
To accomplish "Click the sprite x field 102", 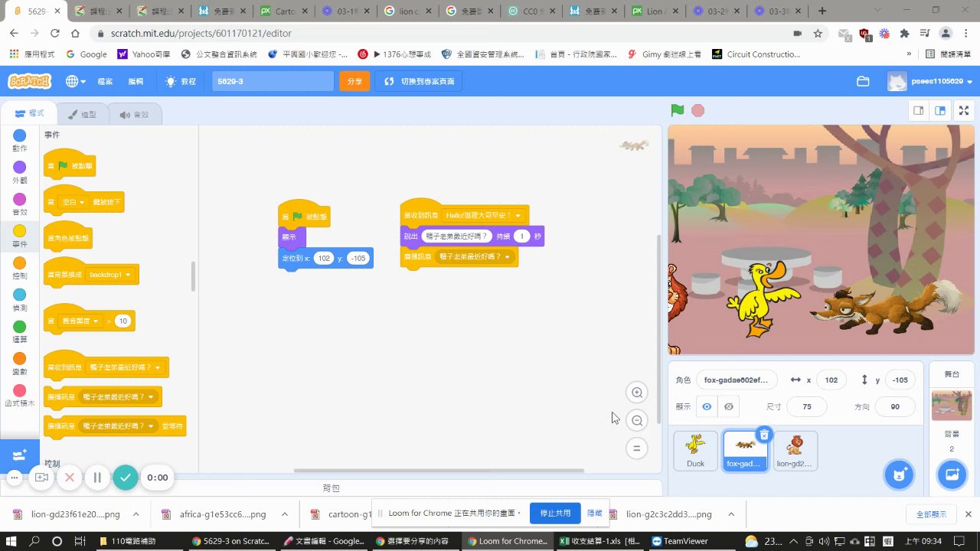I will [x=831, y=380].
